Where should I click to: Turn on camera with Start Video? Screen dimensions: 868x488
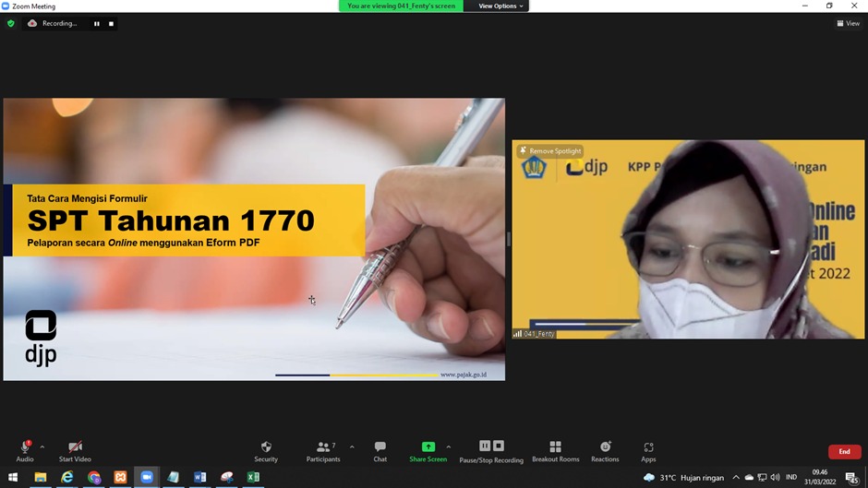(75, 450)
